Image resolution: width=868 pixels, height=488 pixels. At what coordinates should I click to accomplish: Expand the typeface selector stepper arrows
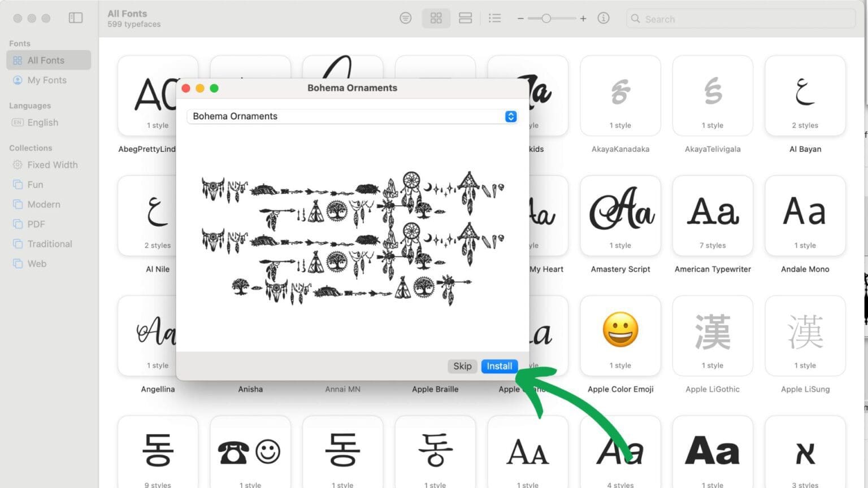[x=510, y=116]
